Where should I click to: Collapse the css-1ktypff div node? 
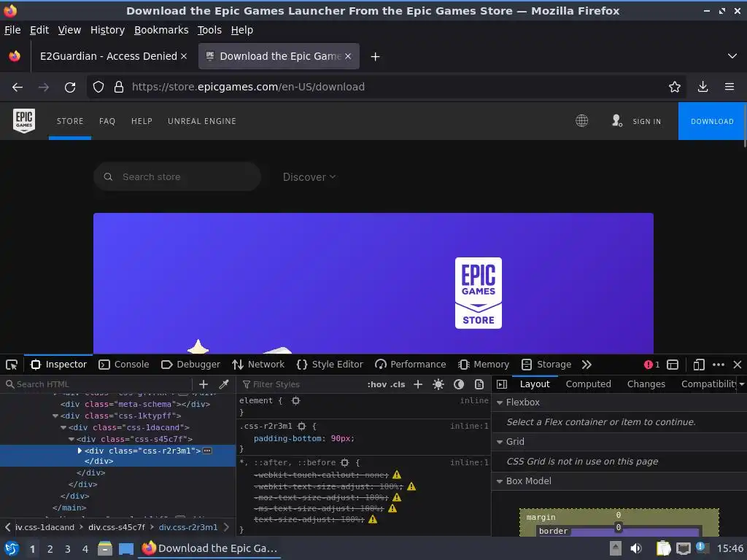(55, 416)
